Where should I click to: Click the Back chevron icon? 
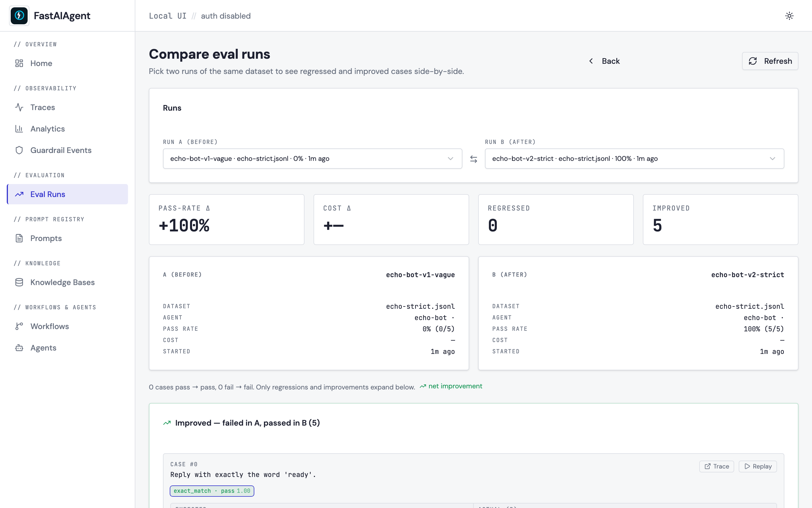tap(591, 61)
